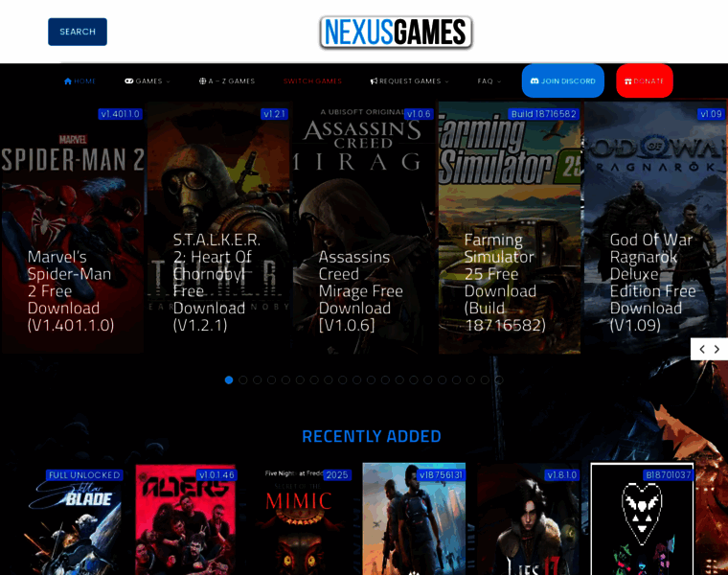Image resolution: width=728 pixels, height=575 pixels.
Task: Click the Discord logo icon
Action: pos(535,80)
